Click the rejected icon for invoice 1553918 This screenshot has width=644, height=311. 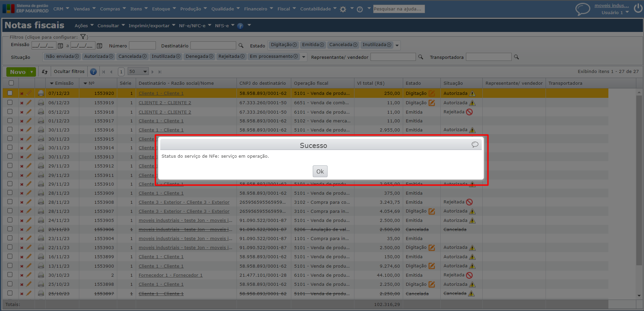(470, 112)
